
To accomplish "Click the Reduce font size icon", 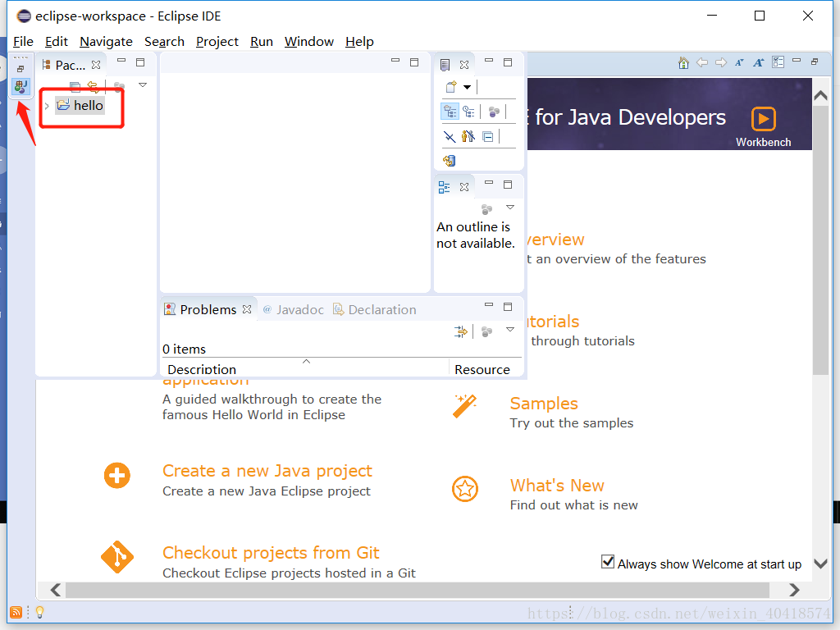I will pos(739,62).
